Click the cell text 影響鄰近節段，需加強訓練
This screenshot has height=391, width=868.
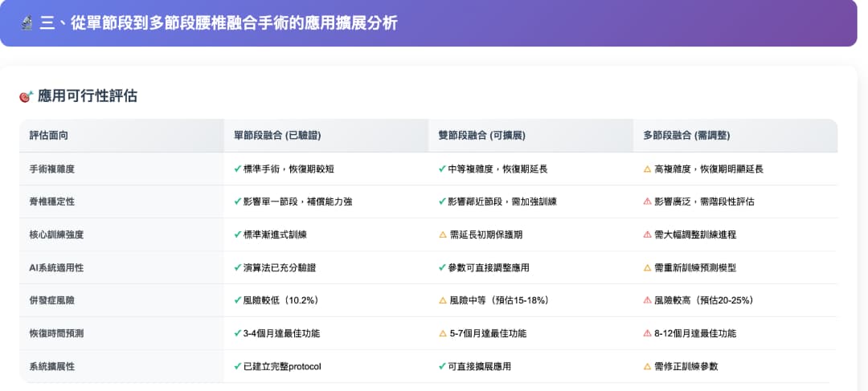[502, 202]
